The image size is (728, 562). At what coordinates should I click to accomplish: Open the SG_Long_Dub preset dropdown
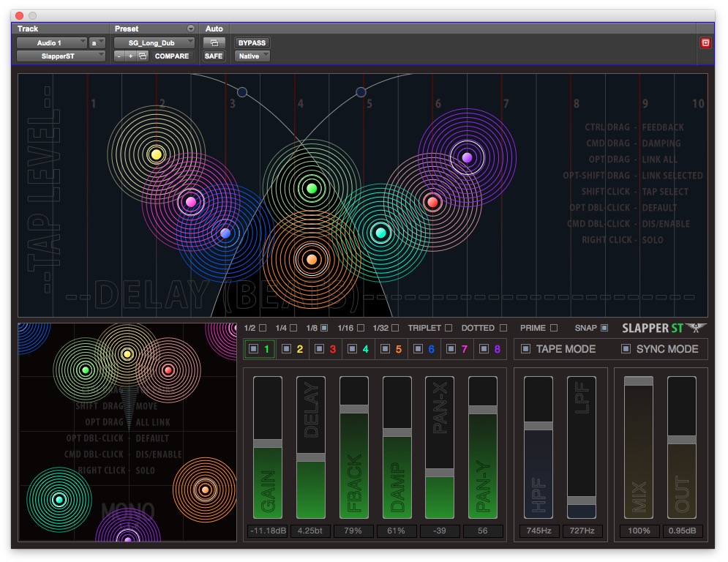tap(154, 42)
